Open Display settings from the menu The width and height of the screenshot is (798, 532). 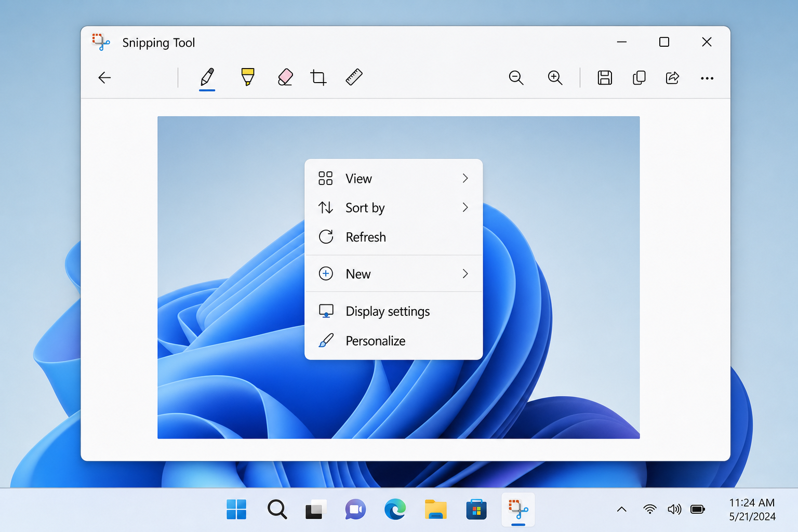pos(394,311)
